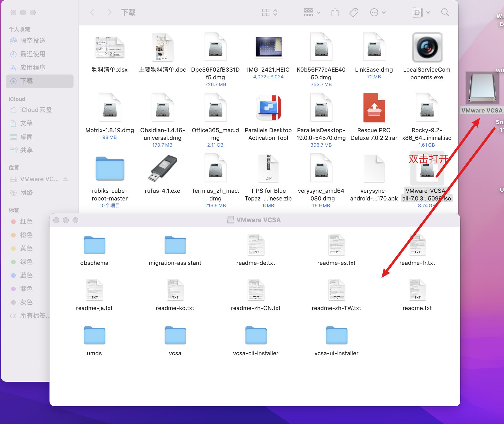504x424 pixels.
Task: Open 桌面 Desktop in sidebar
Action: tap(39, 137)
